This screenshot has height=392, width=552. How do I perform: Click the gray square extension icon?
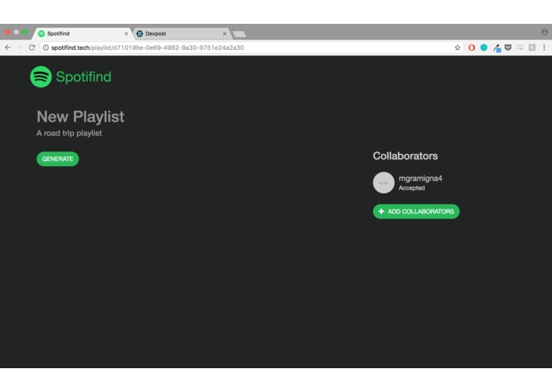tap(532, 48)
